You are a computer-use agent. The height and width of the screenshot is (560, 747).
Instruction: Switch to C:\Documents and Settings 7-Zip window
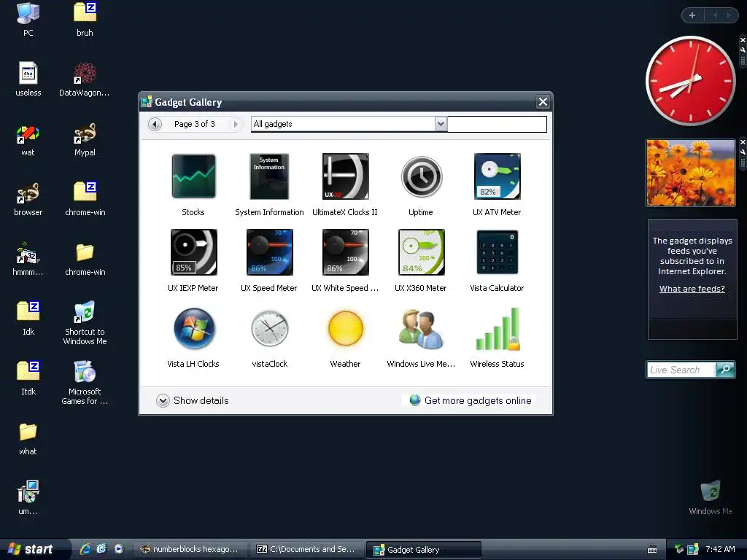pyautogui.click(x=307, y=549)
